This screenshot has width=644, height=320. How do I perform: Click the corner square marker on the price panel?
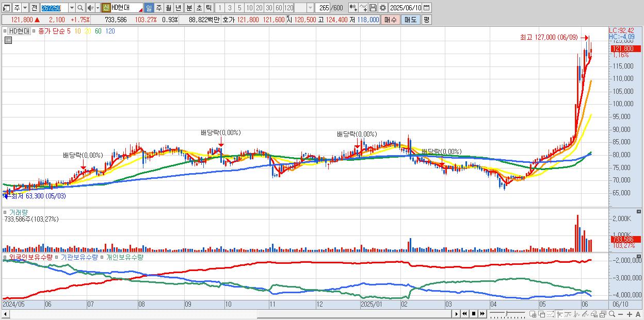pos(5,31)
